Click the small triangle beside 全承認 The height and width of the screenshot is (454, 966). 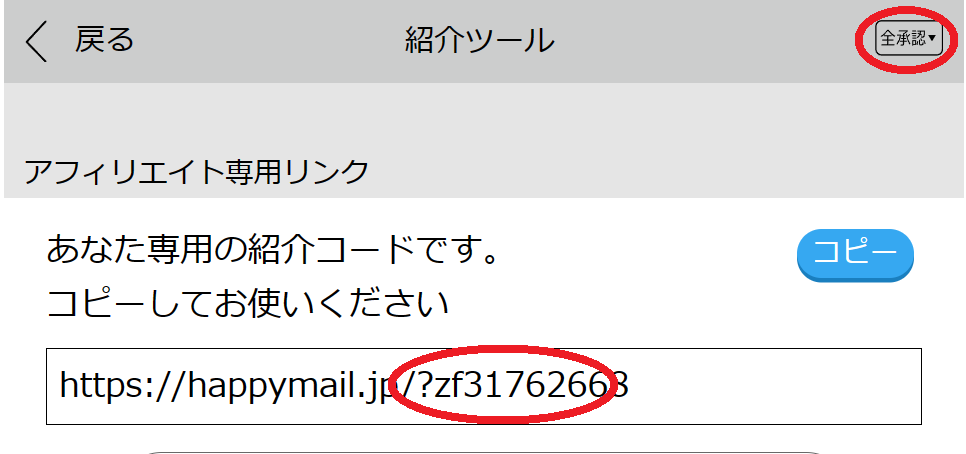(932, 39)
